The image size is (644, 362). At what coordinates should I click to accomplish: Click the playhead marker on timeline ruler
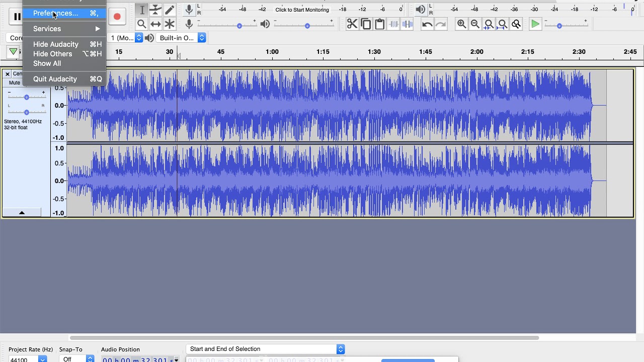point(178,56)
